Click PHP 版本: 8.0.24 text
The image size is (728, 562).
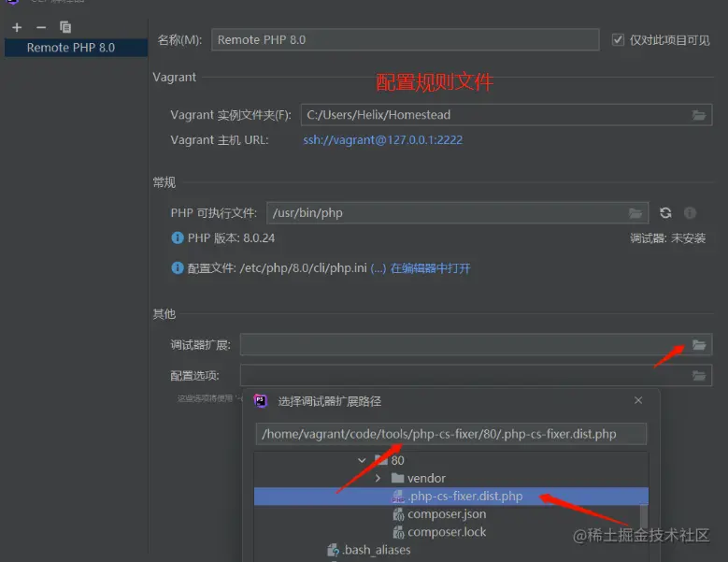[x=231, y=238]
